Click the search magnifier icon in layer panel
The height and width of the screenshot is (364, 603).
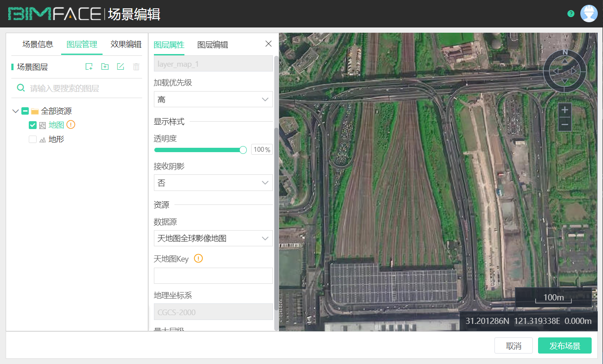(20, 88)
